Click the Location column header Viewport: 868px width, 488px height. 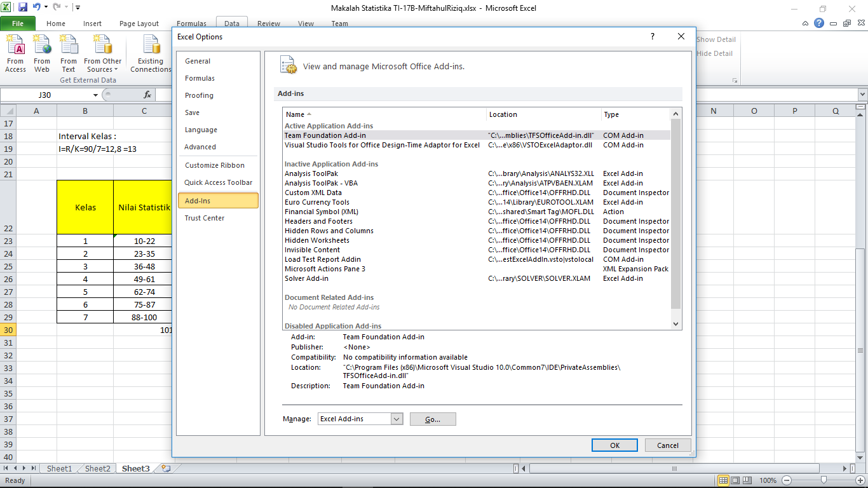(x=544, y=114)
